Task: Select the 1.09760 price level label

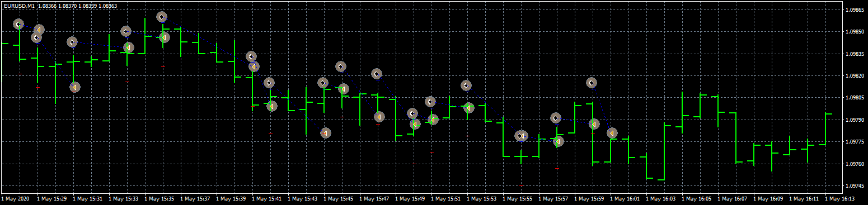Action: [x=855, y=164]
